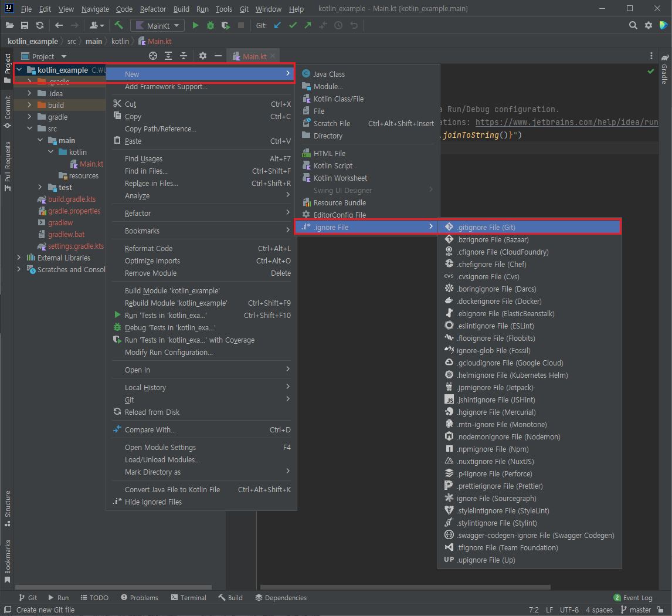Open the TODO tool window
672x616 pixels.
click(x=94, y=598)
